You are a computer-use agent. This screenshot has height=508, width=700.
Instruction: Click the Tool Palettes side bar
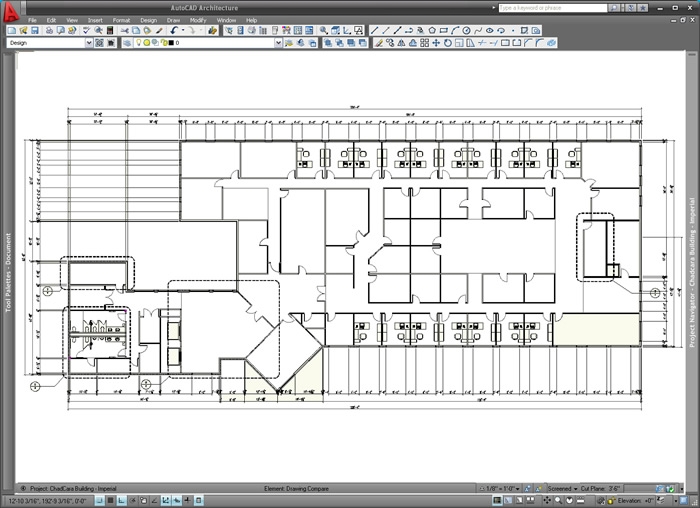tap(7, 270)
